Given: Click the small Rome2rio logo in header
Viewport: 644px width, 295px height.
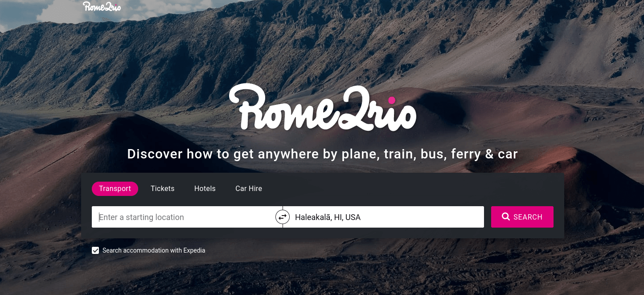Looking at the screenshot, I should pos(102,7).
